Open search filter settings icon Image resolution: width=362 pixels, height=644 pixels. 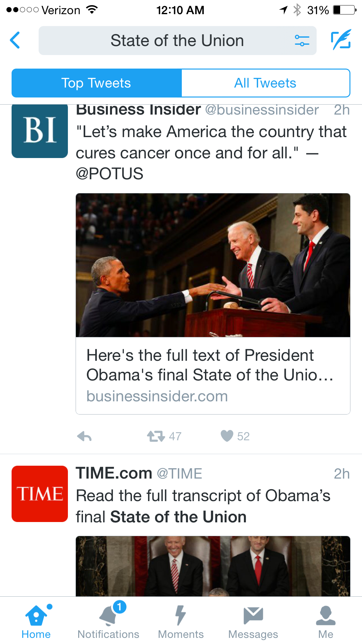tap(302, 41)
